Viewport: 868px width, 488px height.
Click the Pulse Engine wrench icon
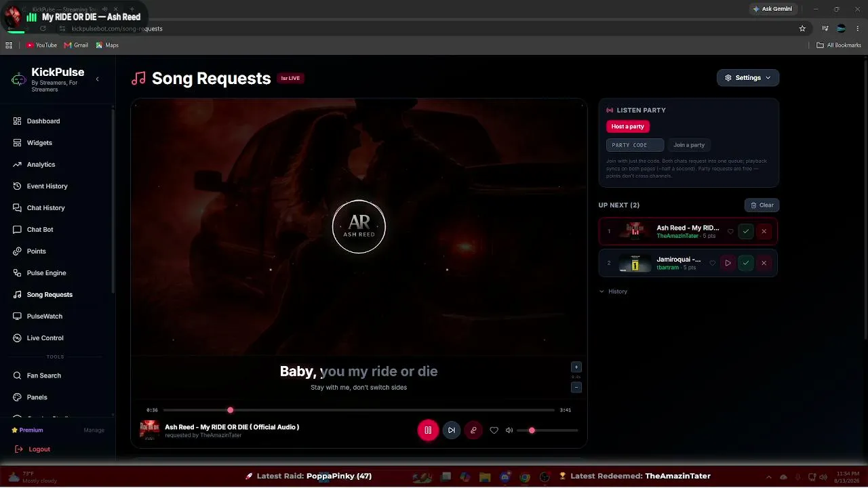18,273
